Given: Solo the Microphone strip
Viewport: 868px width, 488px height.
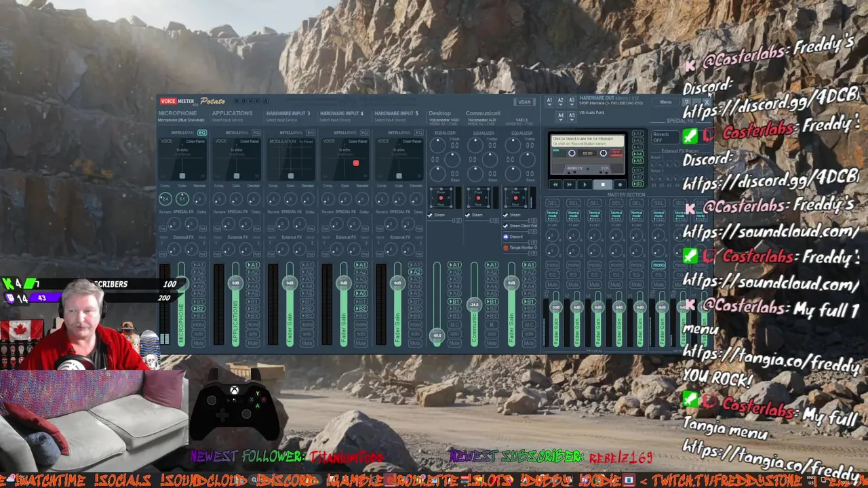Looking at the screenshot, I should (x=198, y=334).
